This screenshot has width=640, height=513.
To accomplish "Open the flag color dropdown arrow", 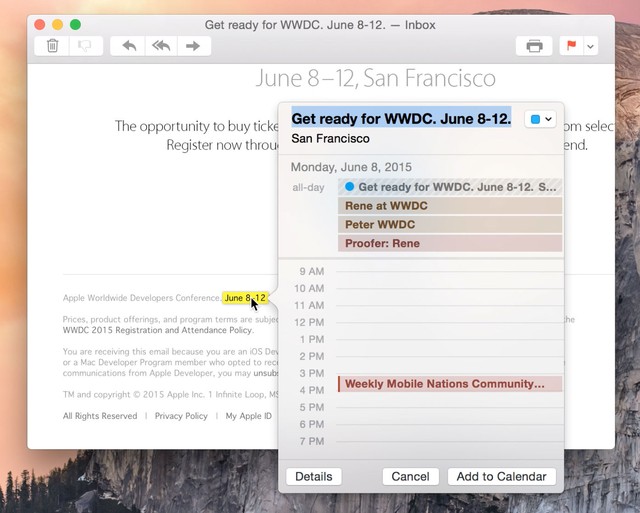I will 590,46.
